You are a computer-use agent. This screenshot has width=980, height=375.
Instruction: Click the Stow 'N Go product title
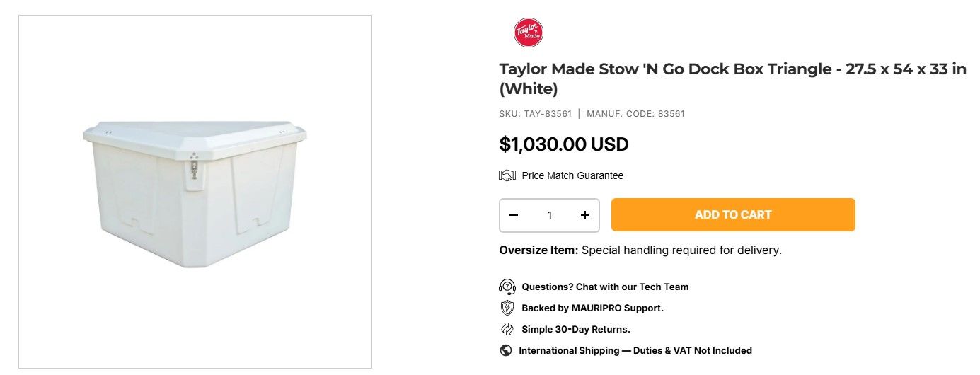[x=732, y=79]
